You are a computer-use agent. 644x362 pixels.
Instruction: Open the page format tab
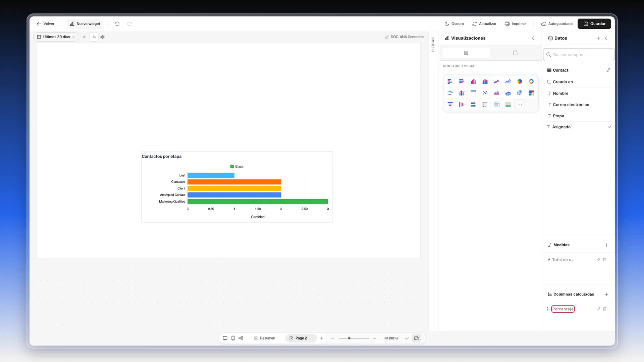[x=515, y=53]
